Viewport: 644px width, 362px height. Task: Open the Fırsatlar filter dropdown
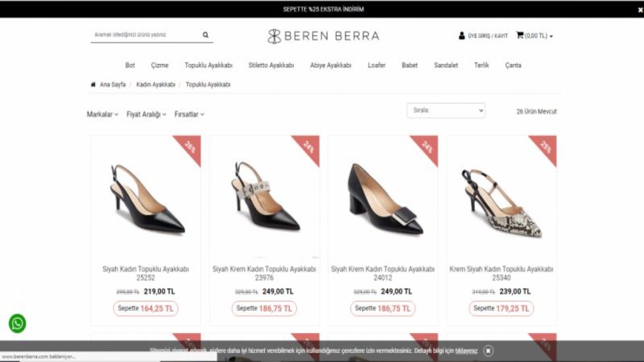click(189, 115)
